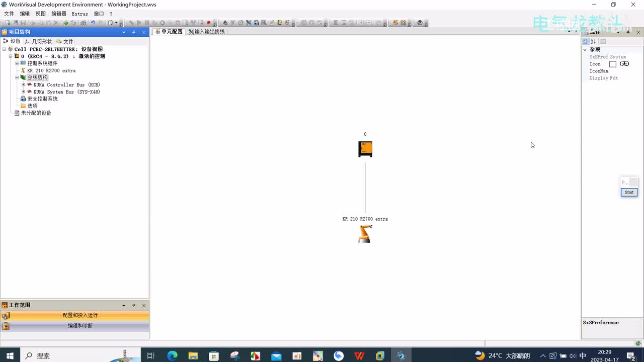
Task: Select the controller cabinet icon in canvas
Action: (365, 149)
